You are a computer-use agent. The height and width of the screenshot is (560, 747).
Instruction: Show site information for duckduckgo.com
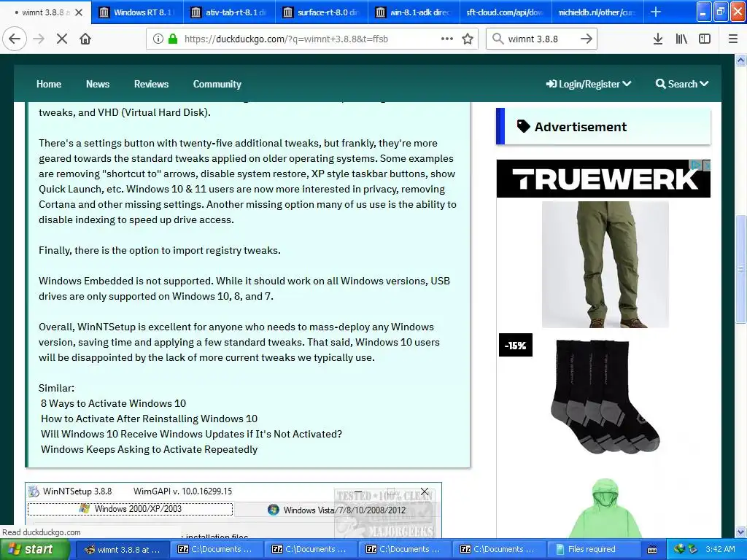click(158, 39)
